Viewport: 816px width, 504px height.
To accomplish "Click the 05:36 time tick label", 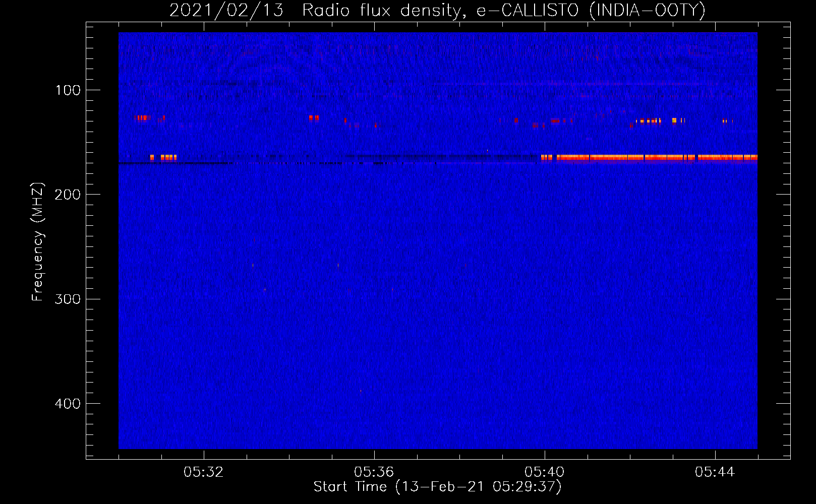I will pyautogui.click(x=374, y=472).
